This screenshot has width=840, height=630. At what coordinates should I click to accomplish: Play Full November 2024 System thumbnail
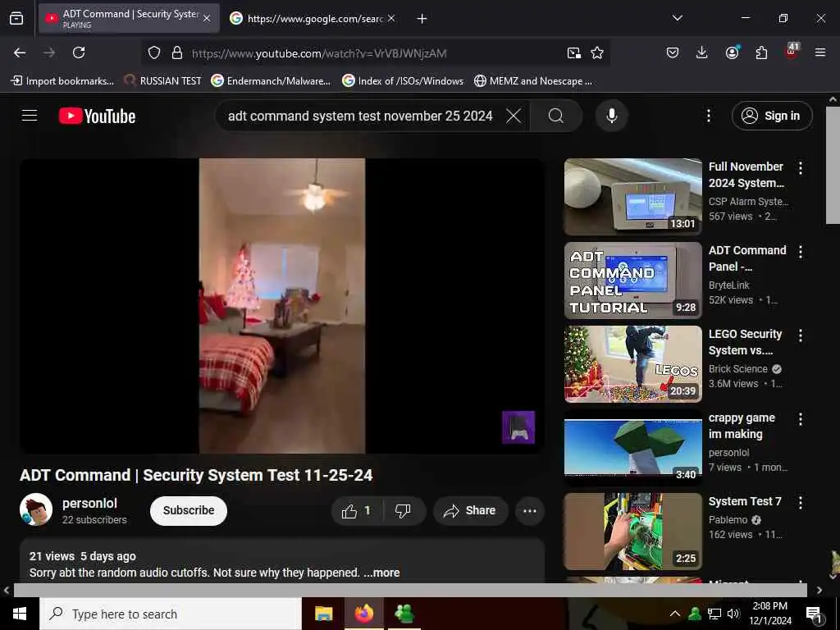click(633, 197)
